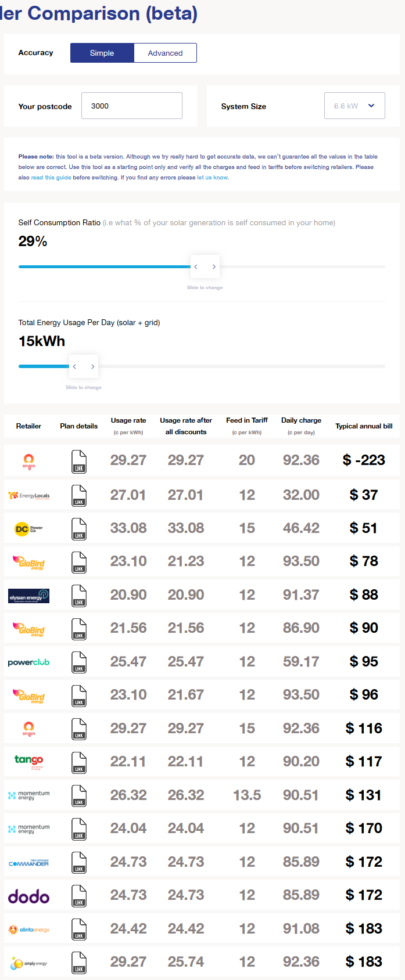405x980 pixels.
Task: Open plan details link for EnergyLocals row
Action: (x=79, y=495)
